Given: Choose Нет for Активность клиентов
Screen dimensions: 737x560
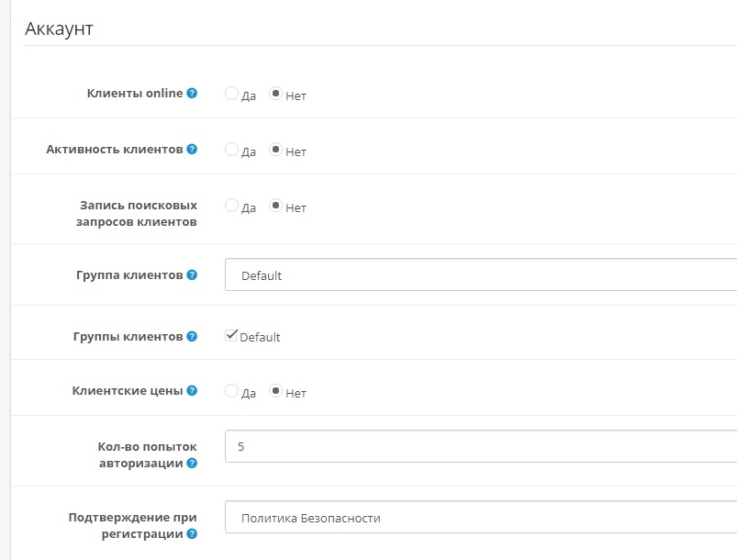Looking at the screenshot, I should (275, 150).
